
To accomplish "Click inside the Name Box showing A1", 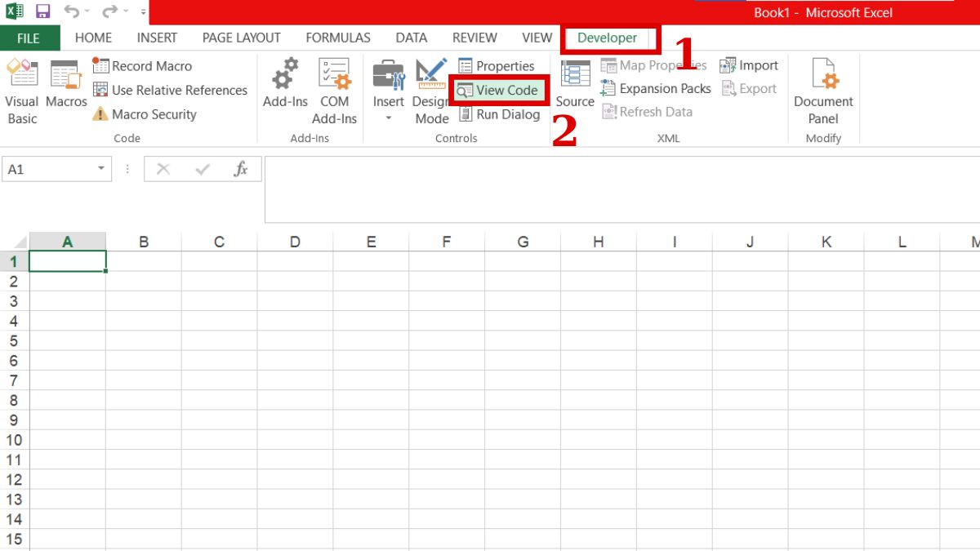I will tap(48, 169).
